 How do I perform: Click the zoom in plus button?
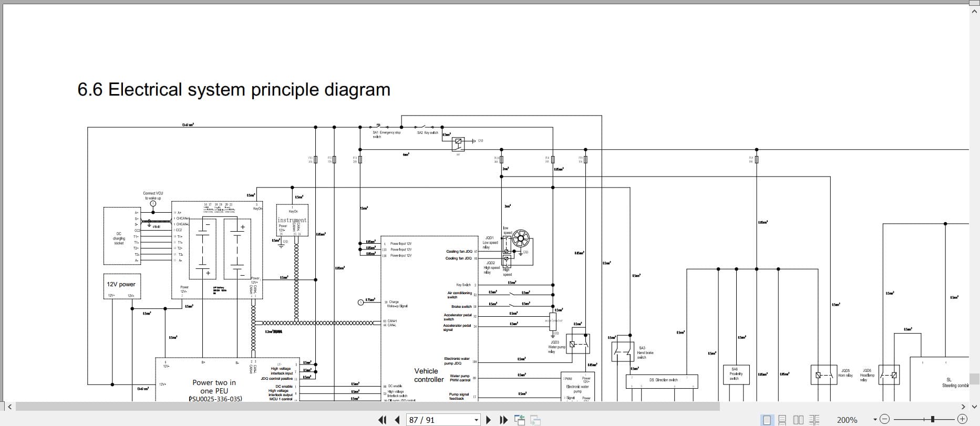pyautogui.click(x=962, y=419)
